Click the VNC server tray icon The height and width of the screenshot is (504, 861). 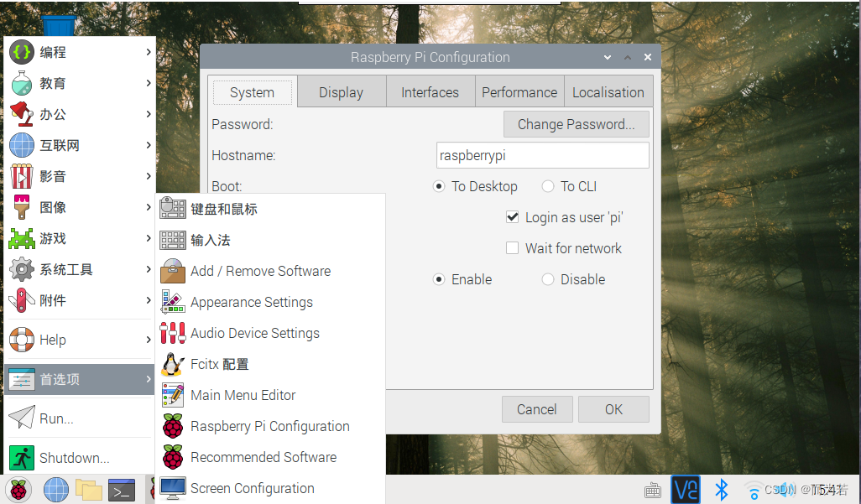(x=686, y=489)
